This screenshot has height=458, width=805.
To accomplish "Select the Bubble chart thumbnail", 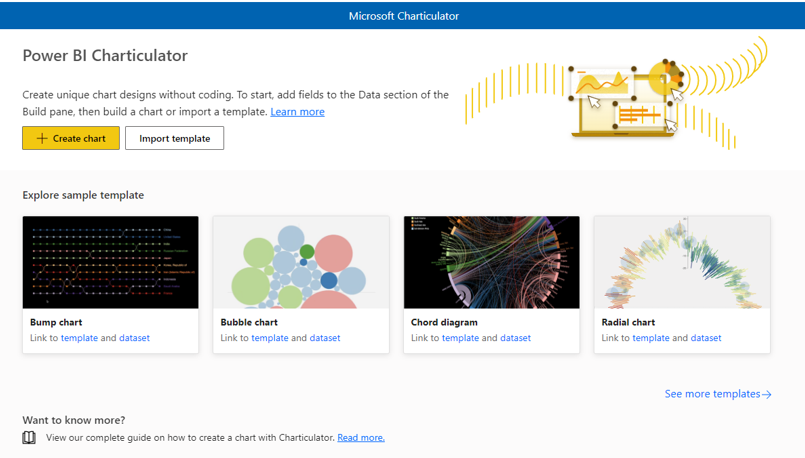I will tap(301, 262).
